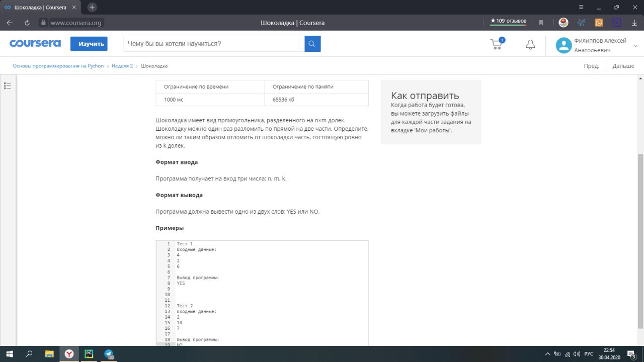Open Telegram from taskbar
The height and width of the screenshot is (362, 644).
pos(109,354)
